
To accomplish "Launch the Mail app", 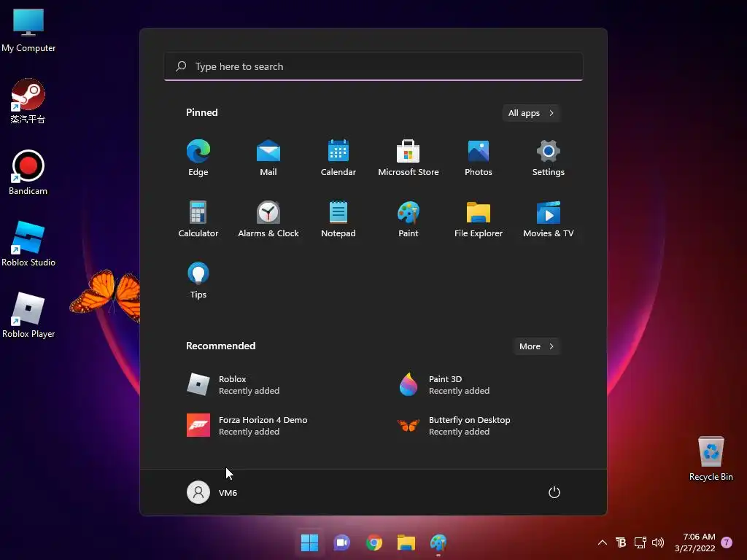I will click(268, 157).
